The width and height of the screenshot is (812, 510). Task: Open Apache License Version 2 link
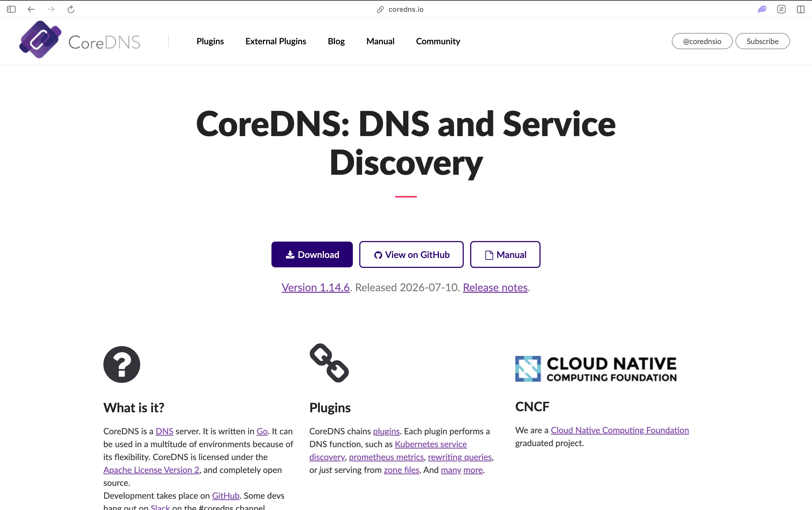(151, 470)
